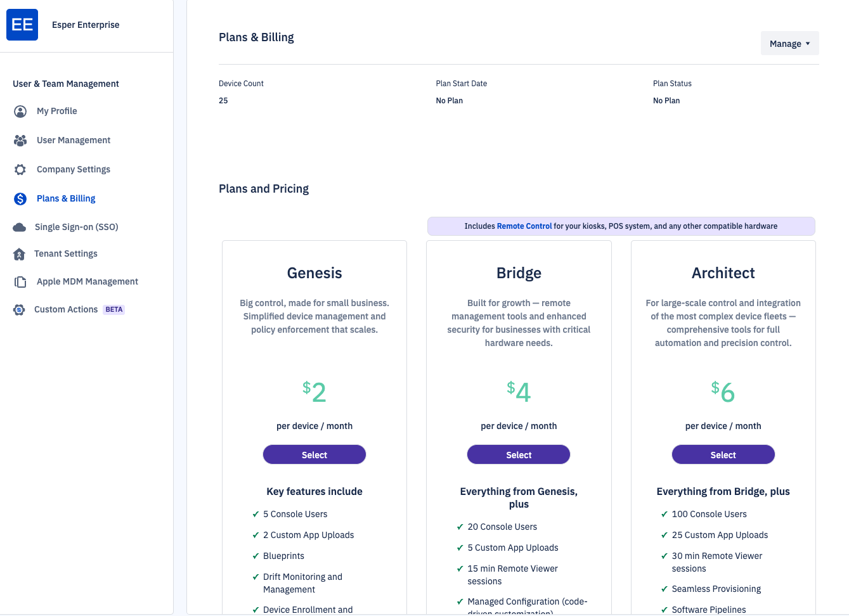Click the Device Count value 25
849x616 pixels.
[x=223, y=100]
